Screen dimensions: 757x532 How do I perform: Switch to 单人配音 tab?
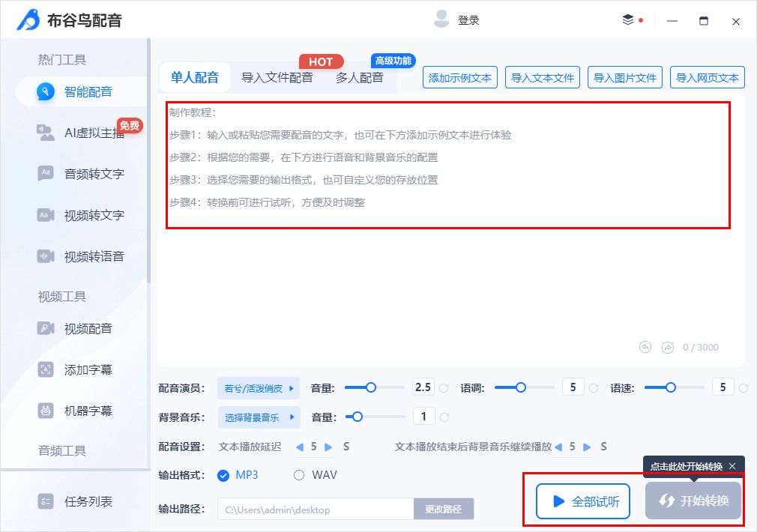[x=195, y=77]
